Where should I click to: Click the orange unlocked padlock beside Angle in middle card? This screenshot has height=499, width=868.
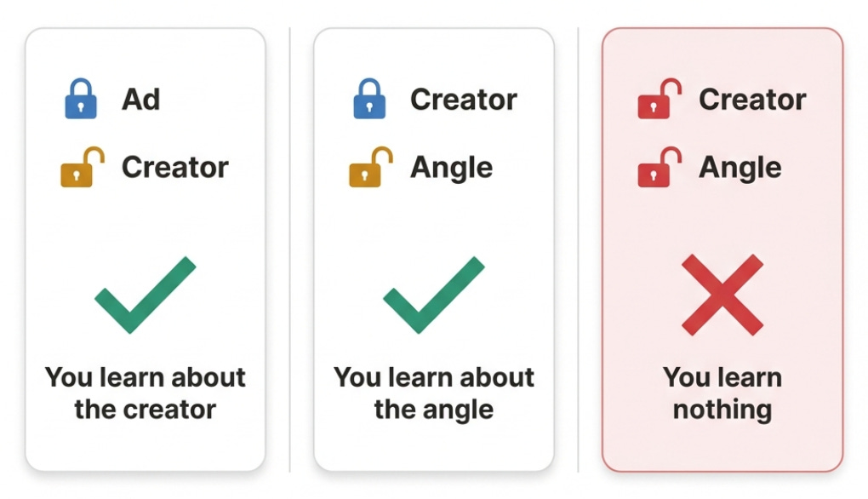[x=371, y=167]
